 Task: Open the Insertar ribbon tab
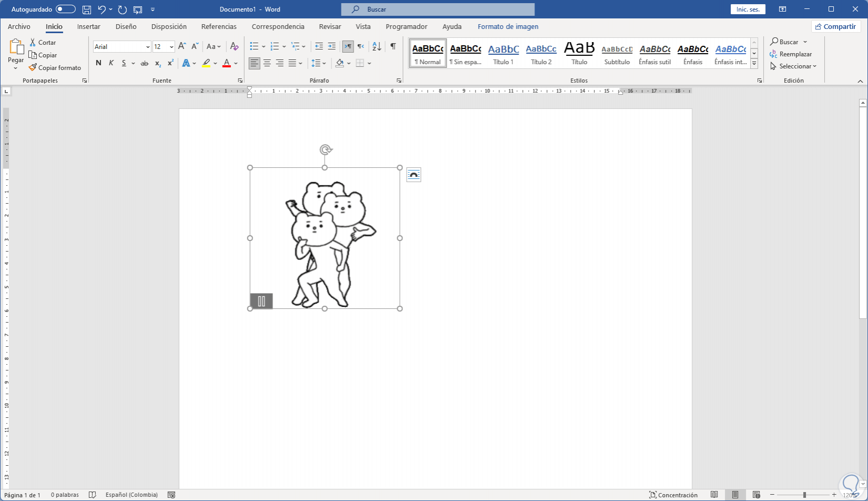[x=88, y=26]
